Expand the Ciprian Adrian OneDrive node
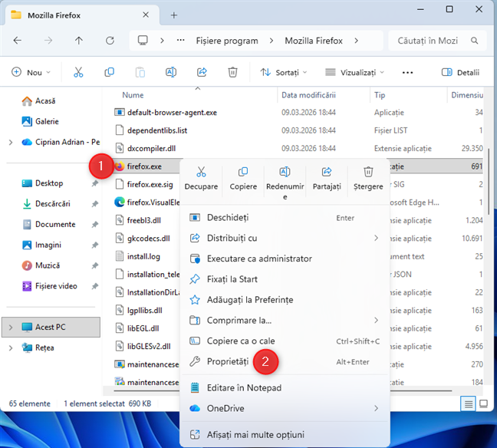Screen dimensions: 497x448 (11, 142)
